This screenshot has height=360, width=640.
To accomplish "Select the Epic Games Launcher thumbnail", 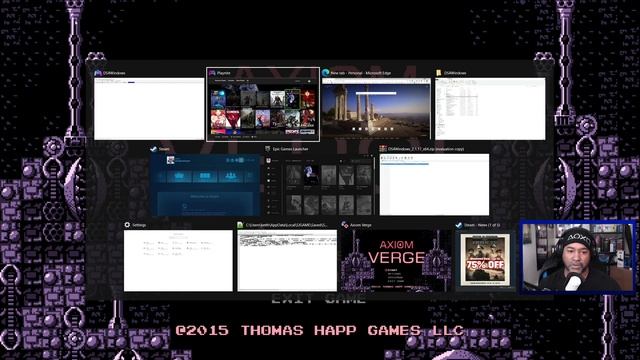I will (320, 184).
